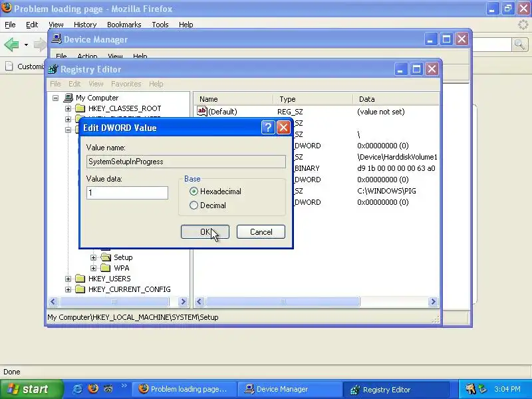Click the right arrow of the values pane scrollbar
Screen dimensions: 532x399
[433, 302]
